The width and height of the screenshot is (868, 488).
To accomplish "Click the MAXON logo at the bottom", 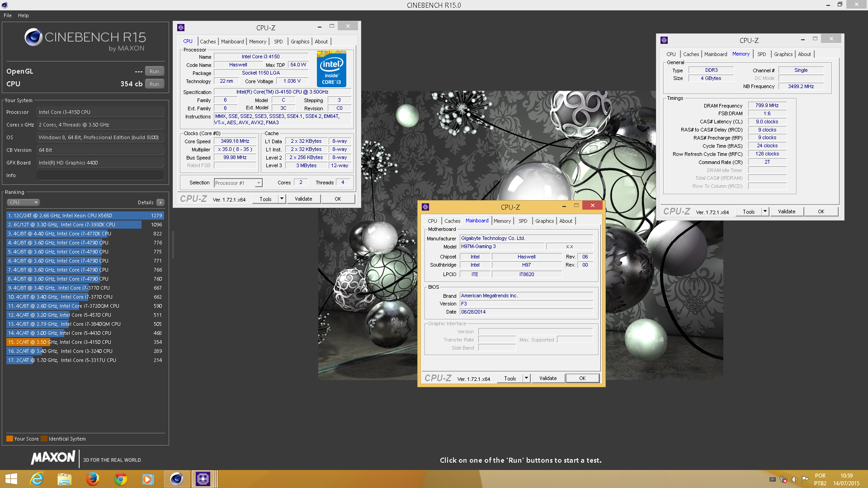I will (53, 458).
